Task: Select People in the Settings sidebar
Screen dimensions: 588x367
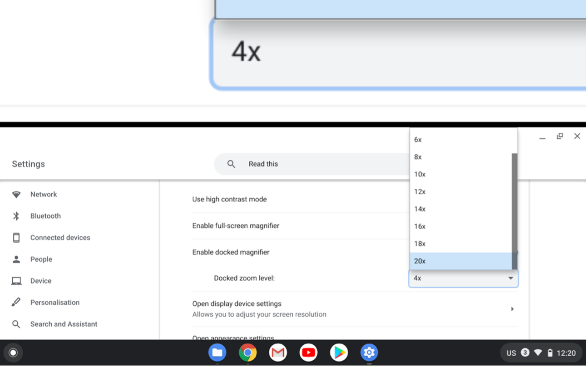Action: pyautogui.click(x=41, y=259)
